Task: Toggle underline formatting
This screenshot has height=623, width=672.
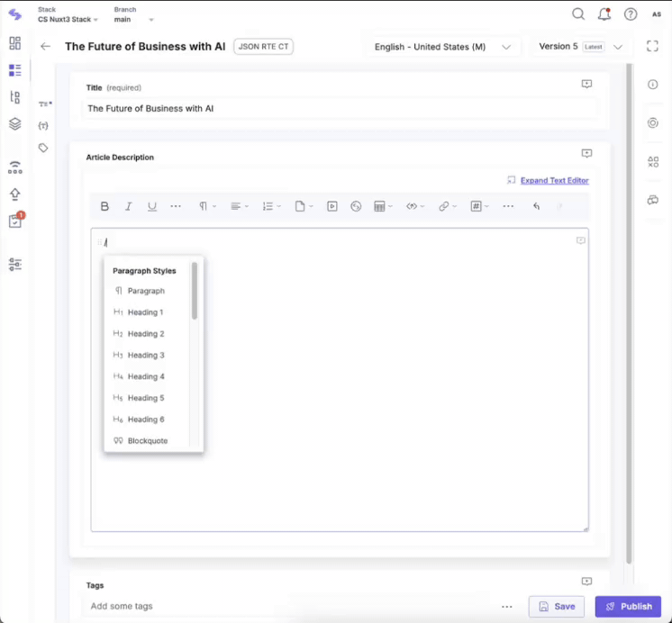Action: 151,206
